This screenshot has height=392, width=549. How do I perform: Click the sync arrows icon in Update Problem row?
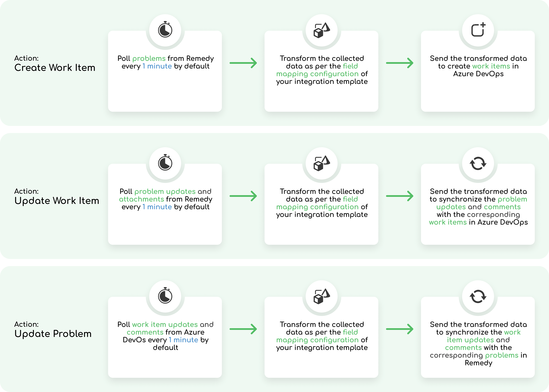click(x=478, y=296)
